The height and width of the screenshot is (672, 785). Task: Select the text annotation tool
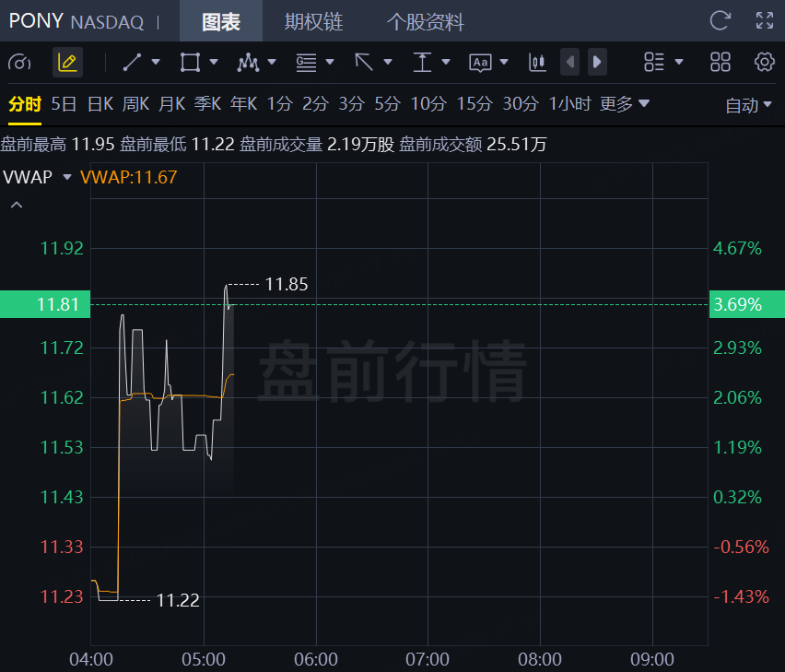(480, 62)
